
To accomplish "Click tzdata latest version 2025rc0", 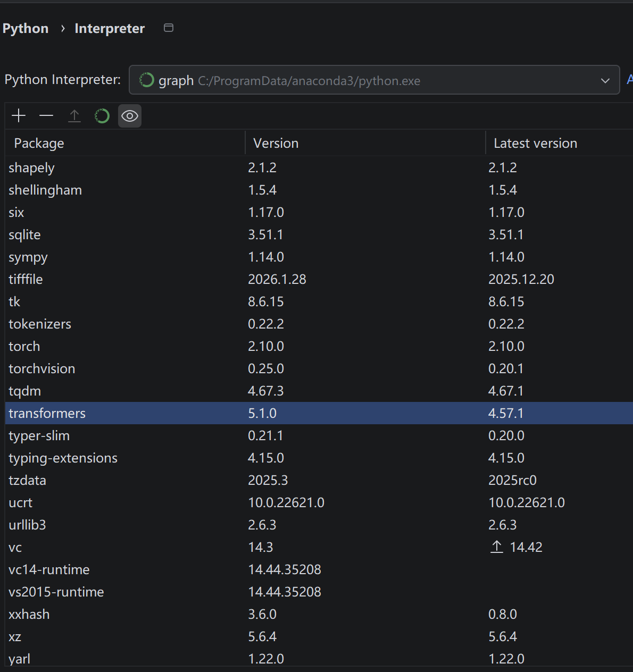I will click(x=512, y=480).
